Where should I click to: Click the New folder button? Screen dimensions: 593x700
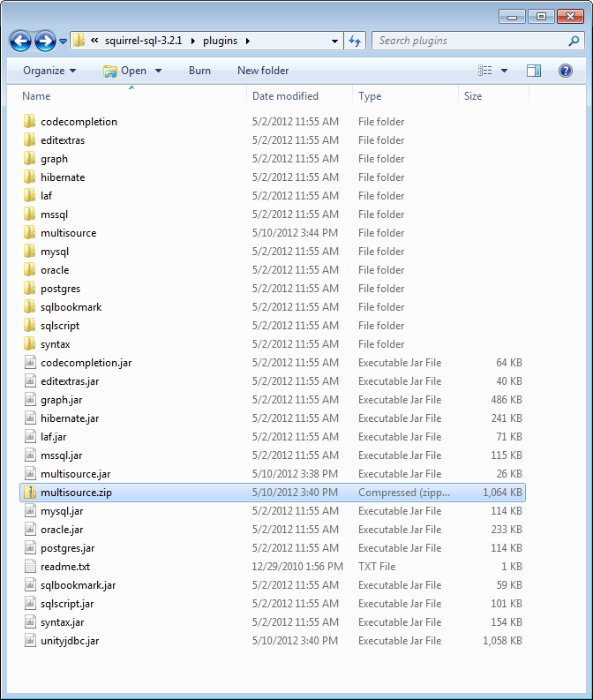pos(263,71)
